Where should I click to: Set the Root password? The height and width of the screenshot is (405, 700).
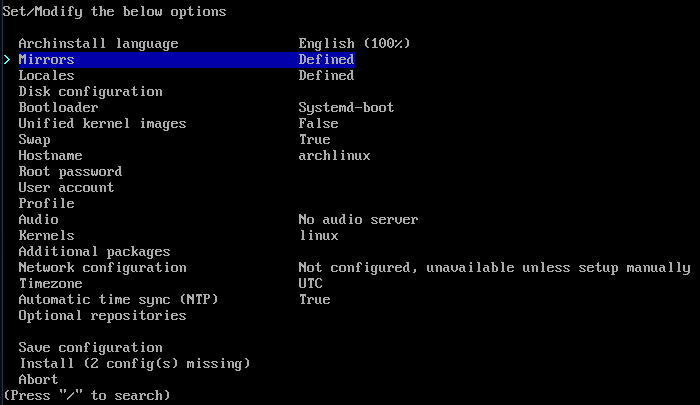pyautogui.click(x=71, y=172)
